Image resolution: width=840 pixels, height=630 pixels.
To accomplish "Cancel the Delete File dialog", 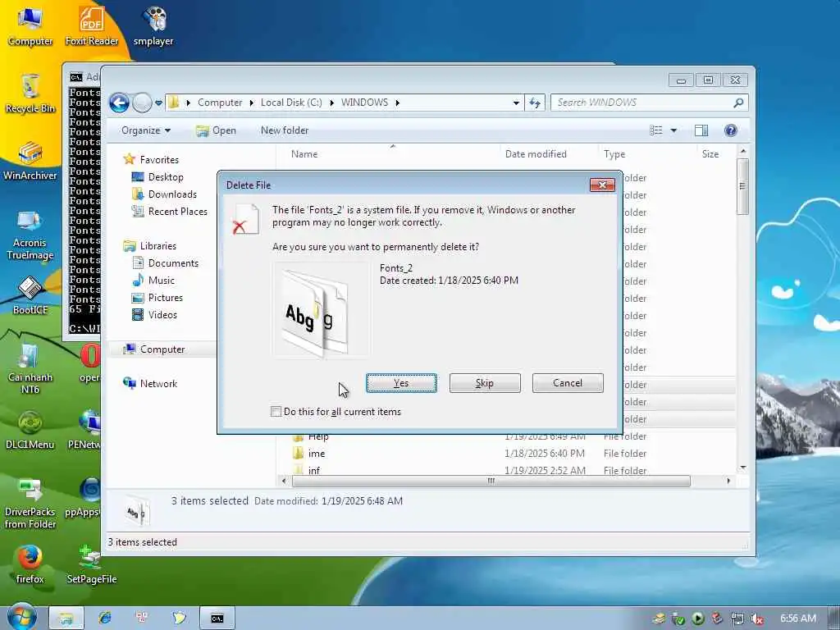I will [568, 383].
